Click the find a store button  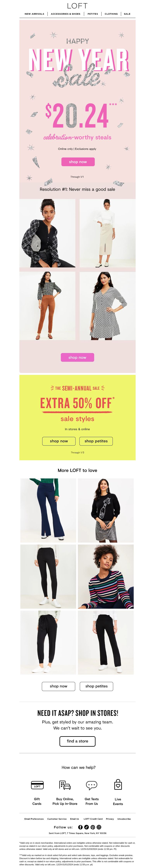coord(77,741)
